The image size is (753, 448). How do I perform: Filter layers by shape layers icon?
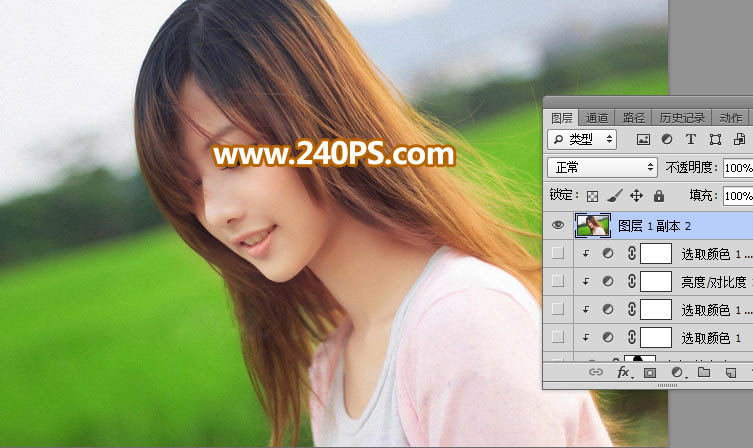tap(715, 140)
